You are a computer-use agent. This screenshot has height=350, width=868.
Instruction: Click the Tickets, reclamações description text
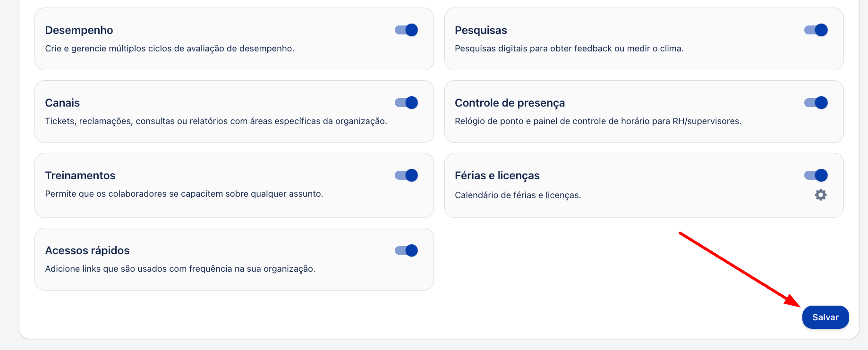(x=216, y=121)
